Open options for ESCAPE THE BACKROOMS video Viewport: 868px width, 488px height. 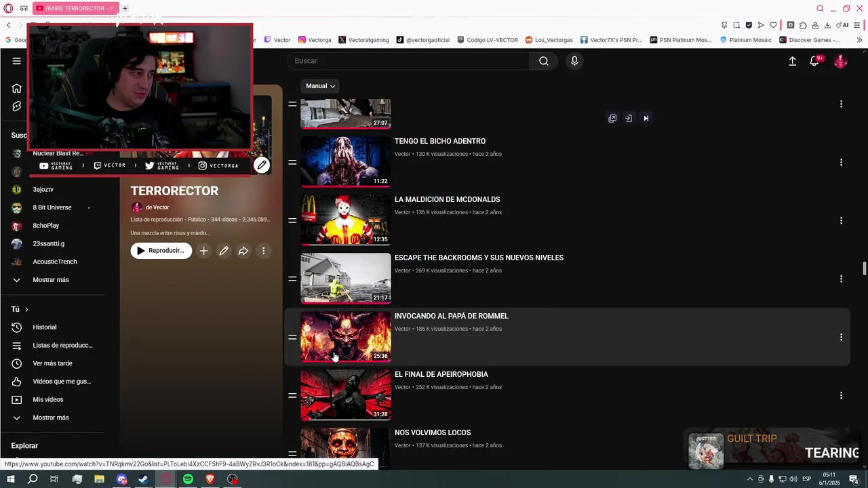(x=841, y=279)
